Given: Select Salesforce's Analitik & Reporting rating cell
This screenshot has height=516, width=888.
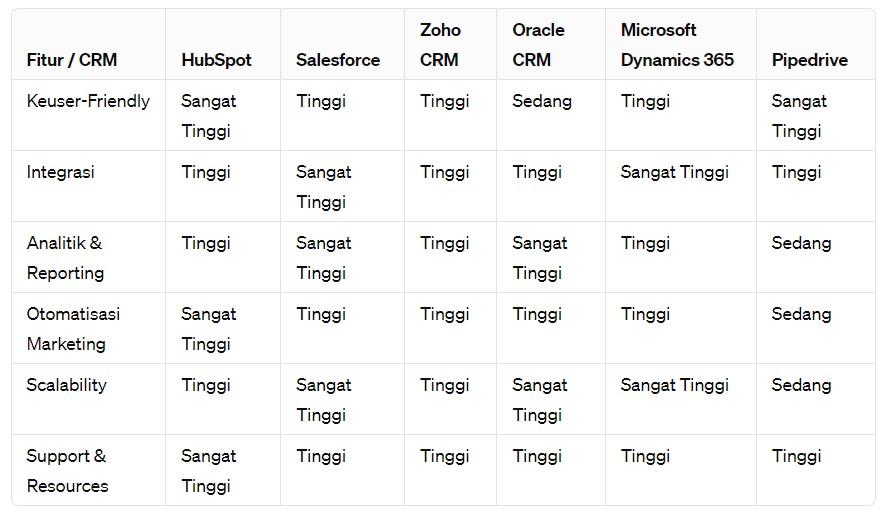Looking at the screenshot, I should pos(323,257).
